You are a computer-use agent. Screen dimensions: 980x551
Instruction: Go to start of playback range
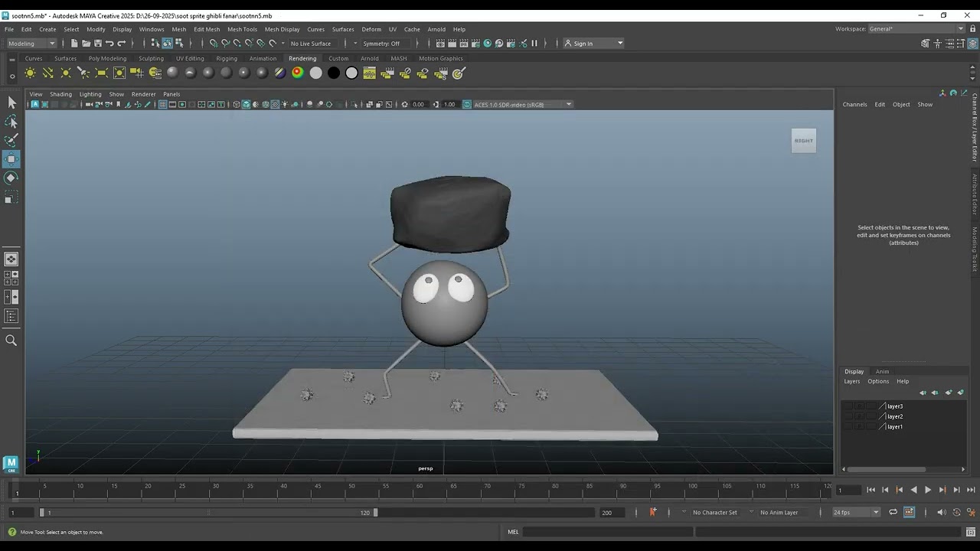871,490
